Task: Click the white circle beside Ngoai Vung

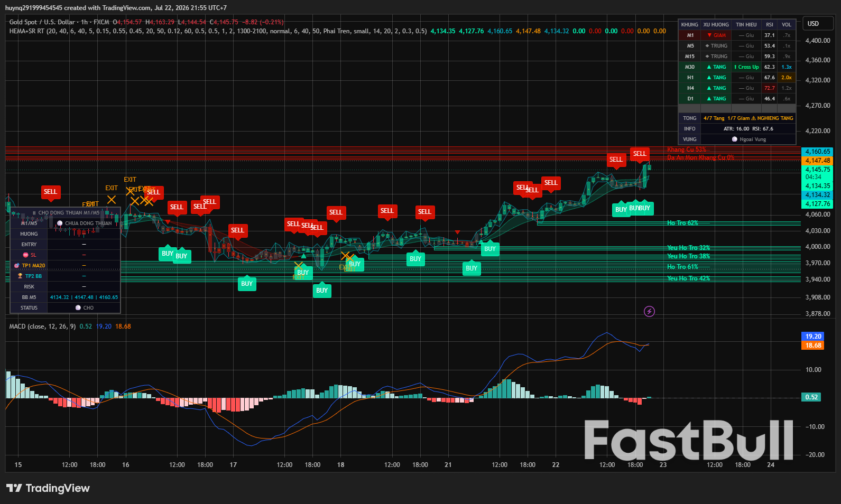Action: point(735,139)
